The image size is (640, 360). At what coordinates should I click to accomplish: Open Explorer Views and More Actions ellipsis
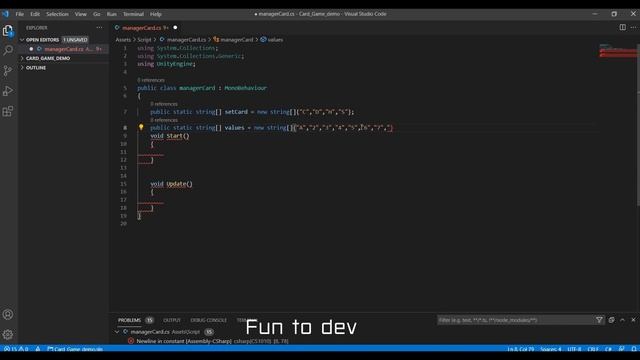point(99,27)
